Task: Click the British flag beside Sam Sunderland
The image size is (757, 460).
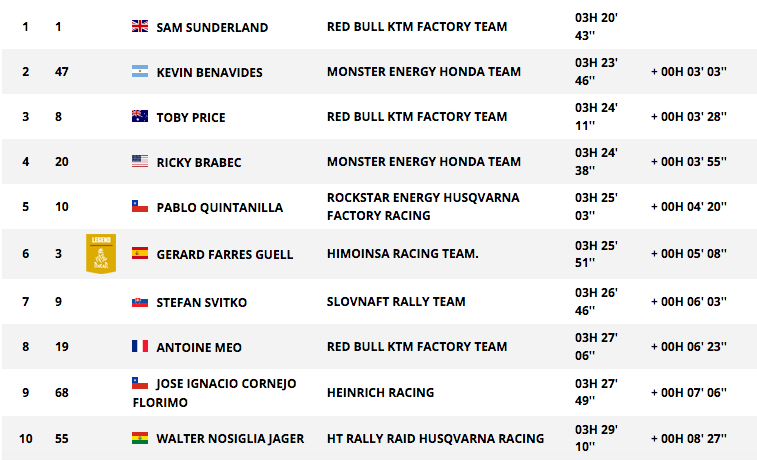Action: point(140,26)
